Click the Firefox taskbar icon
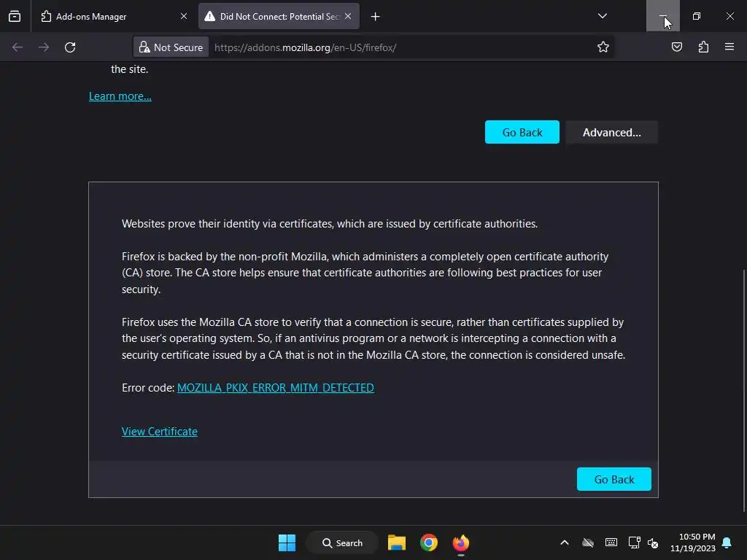This screenshot has width=747, height=560. coord(461,542)
